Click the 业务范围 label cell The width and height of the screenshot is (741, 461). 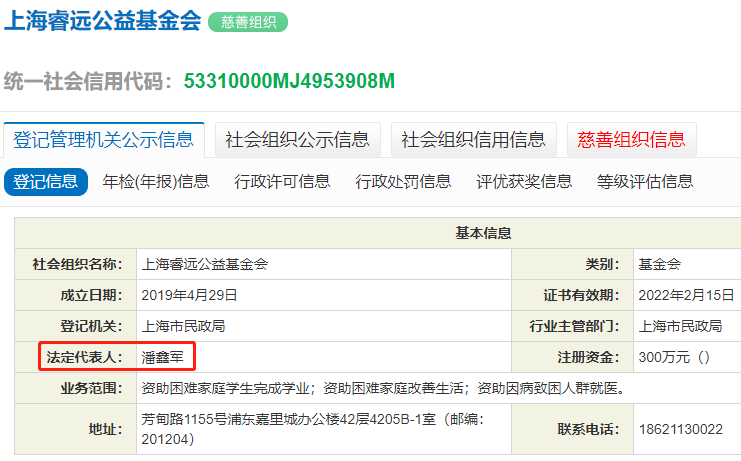coord(76,388)
